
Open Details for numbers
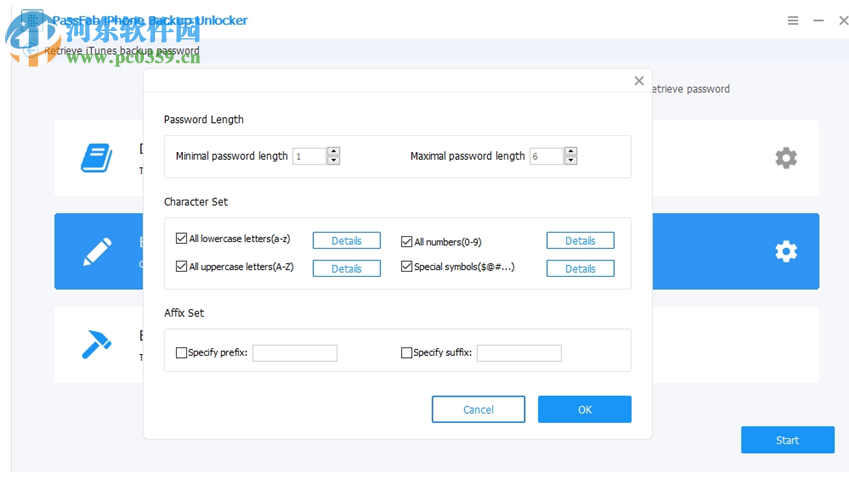tap(580, 240)
